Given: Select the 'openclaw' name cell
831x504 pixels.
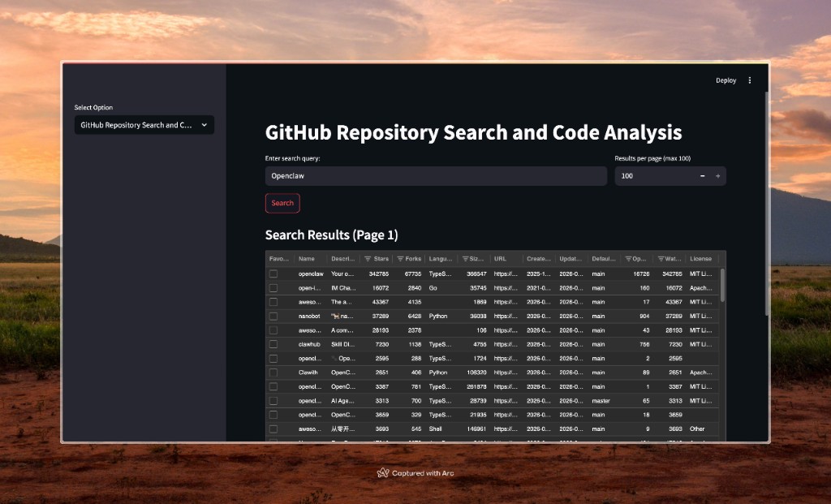Looking at the screenshot, I should click(x=311, y=274).
